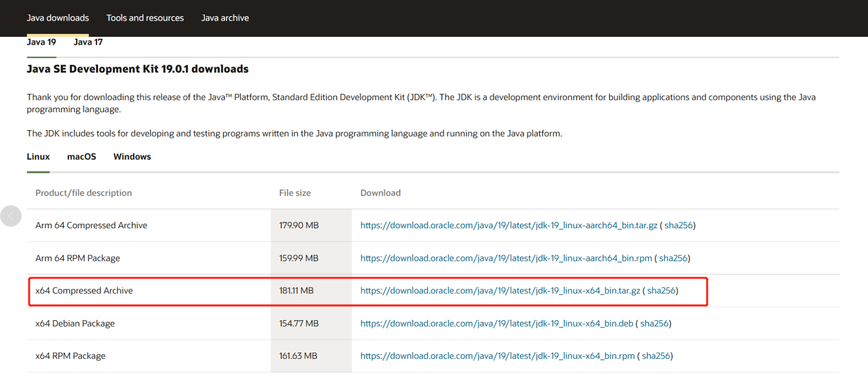Image resolution: width=868 pixels, height=389 pixels.
Task: Select the Arm 64 RPM Package text
Action: (78, 258)
